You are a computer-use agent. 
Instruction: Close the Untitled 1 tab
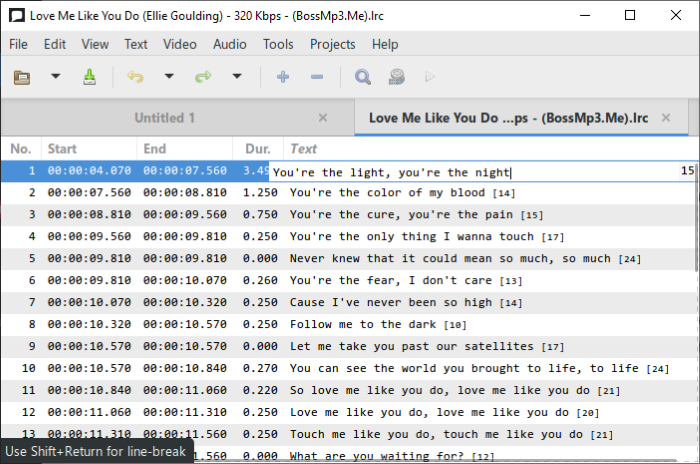tap(323, 118)
